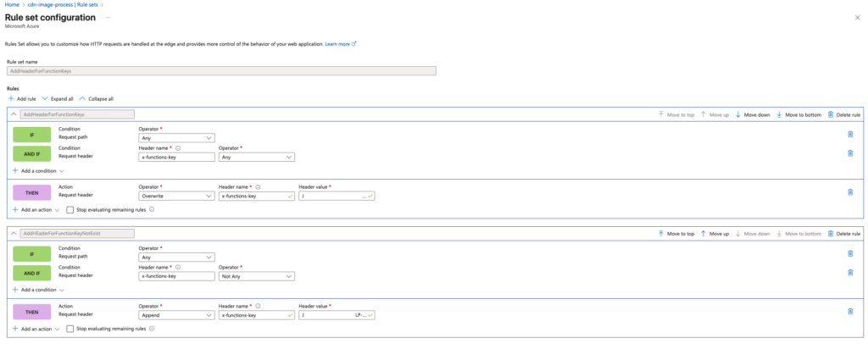This screenshot has width=868, height=349.
Task: Move AddHeaderForFunctionKeys rule down
Action: pyautogui.click(x=753, y=114)
